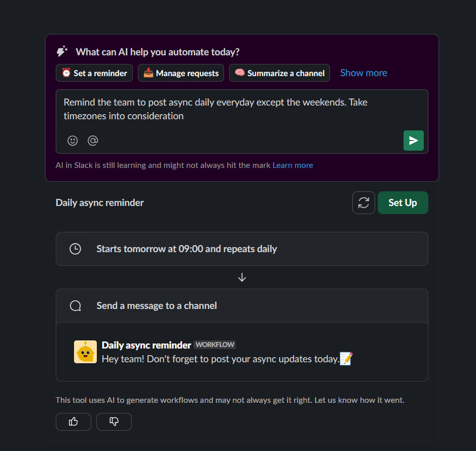Choose the Set a reminder suggestion

[94, 73]
